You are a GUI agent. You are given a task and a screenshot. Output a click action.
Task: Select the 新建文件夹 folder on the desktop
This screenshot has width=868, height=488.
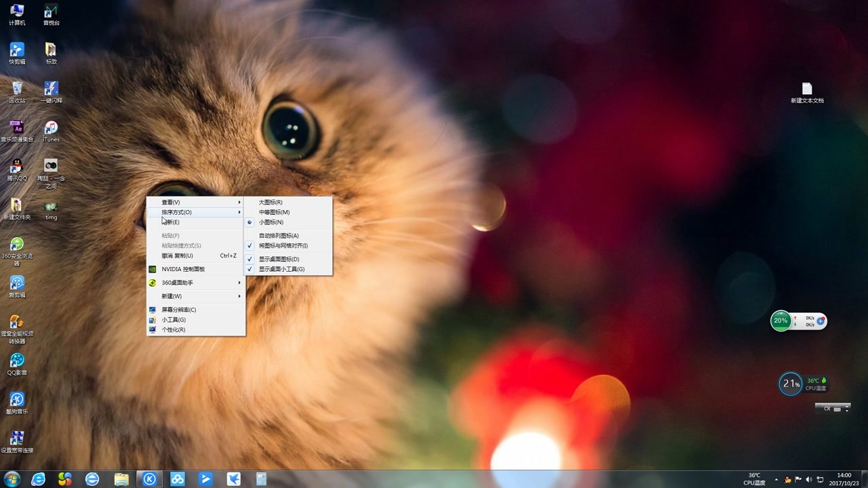tap(17, 209)
